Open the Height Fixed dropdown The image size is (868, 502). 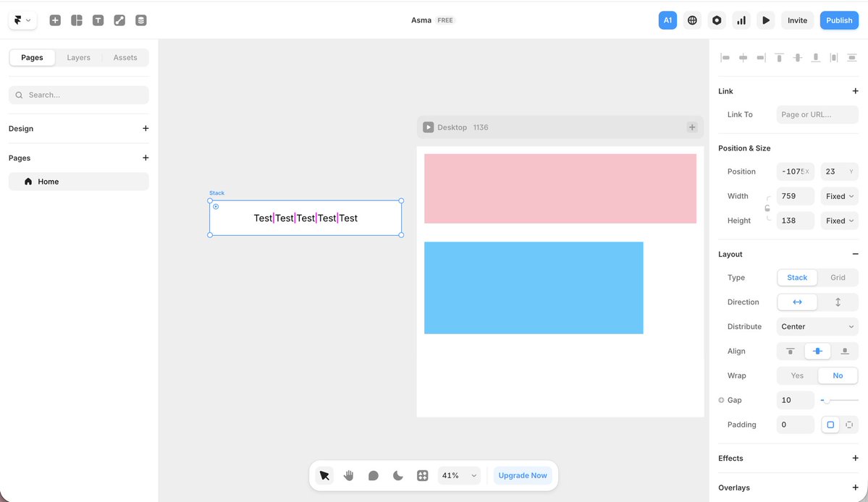839,221
